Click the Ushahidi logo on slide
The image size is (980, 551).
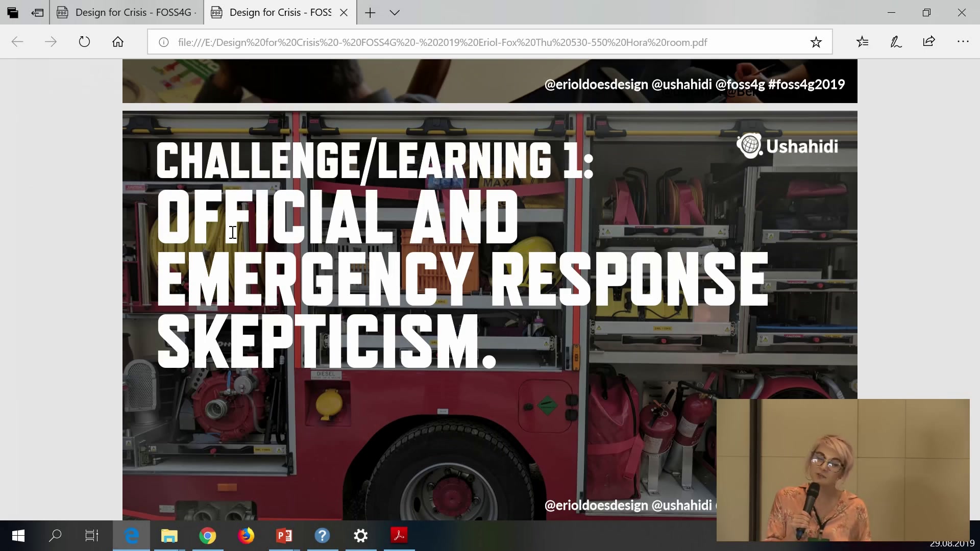pyautogui.click(x=787, y=146)
